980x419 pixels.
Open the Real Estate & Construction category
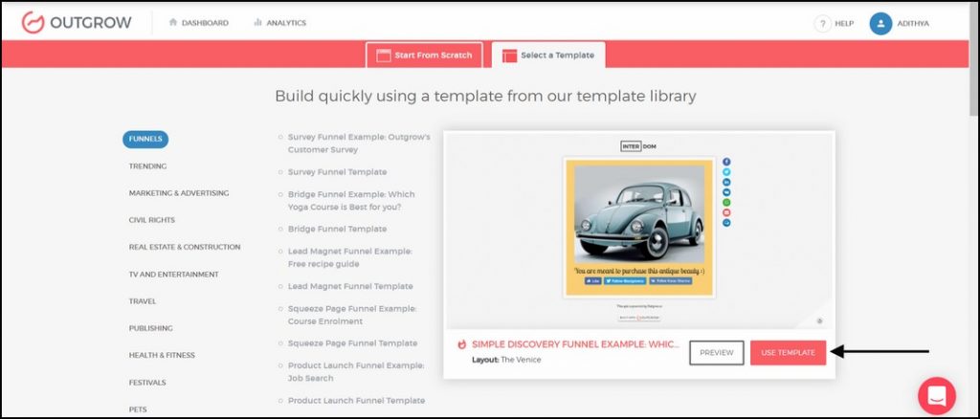click(x=185, y=247)
